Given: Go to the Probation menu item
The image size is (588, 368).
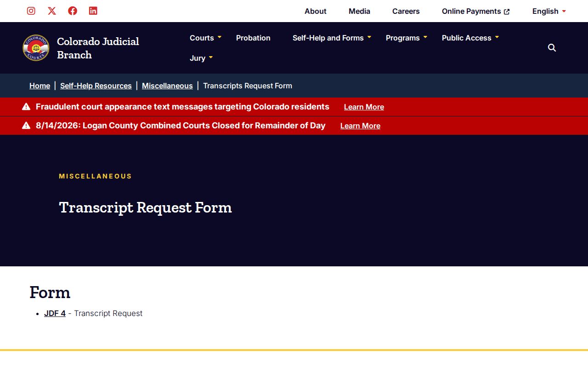Looking at the screenshot, I should (253, 38).
